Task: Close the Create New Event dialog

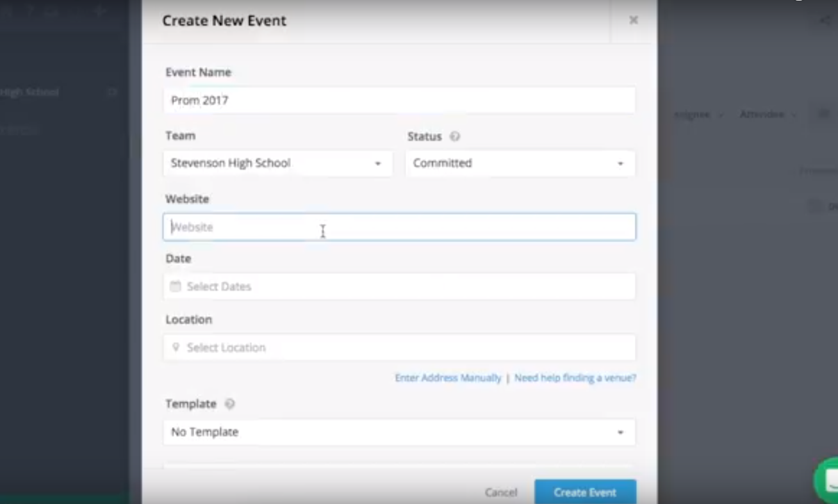Action: (x=633, y=20)
